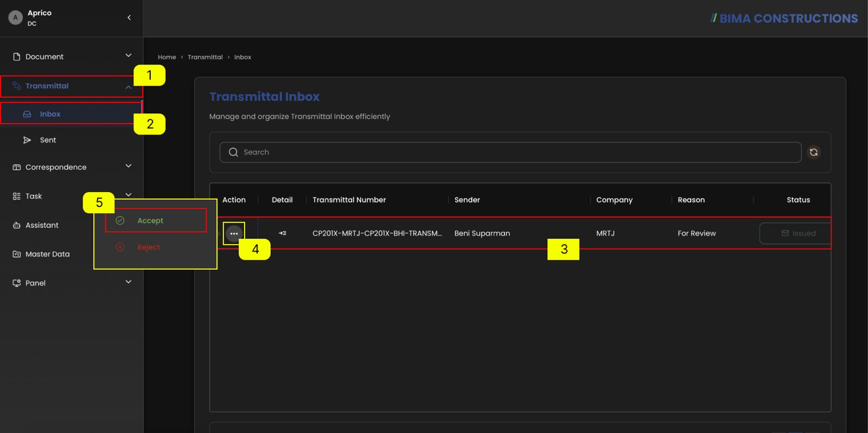The height and width of the screenshot is (433, 868).
Task: Expand the Correspondence menu chevron
Action: click(129, 166)
